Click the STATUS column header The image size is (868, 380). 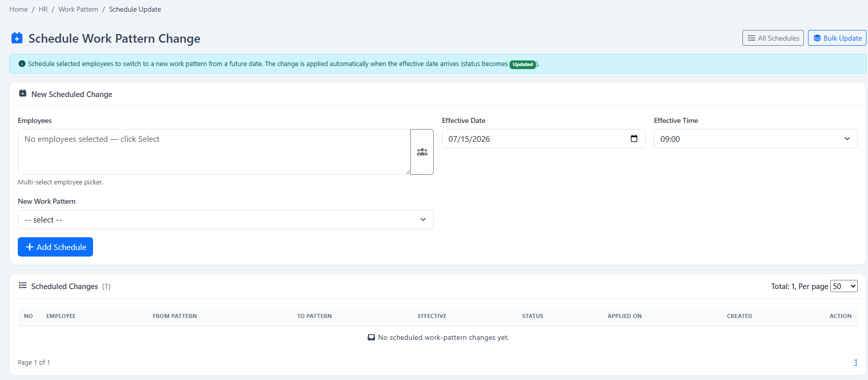[532, 316]
